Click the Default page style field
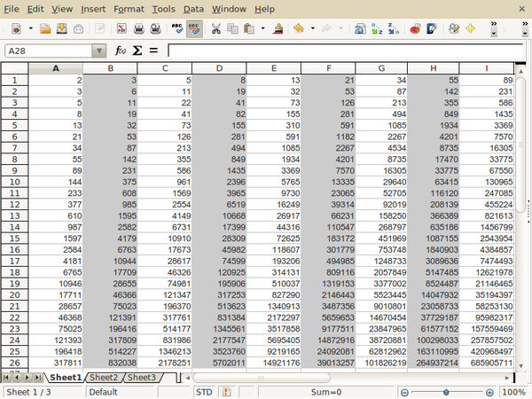 (120, 392)
